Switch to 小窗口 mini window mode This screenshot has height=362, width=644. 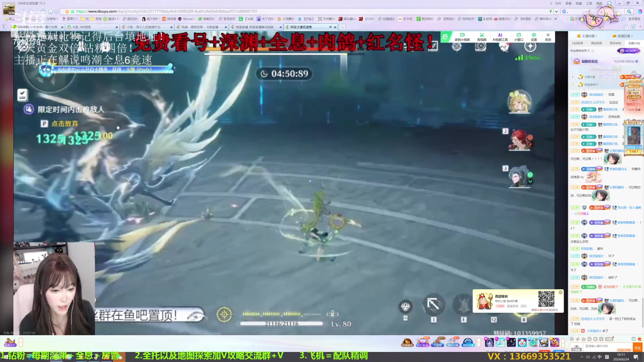click(519, 37)
